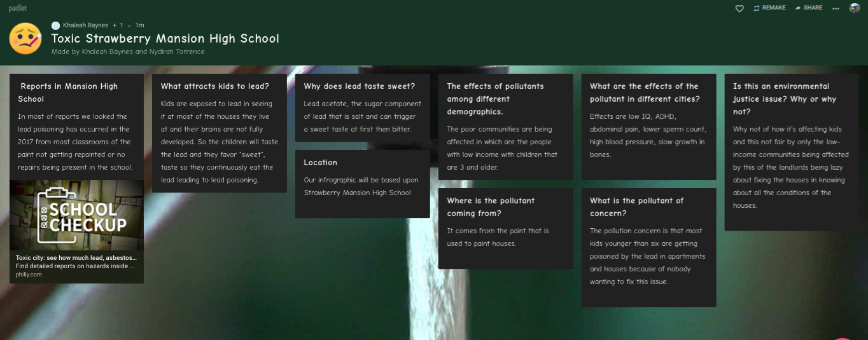Select the environmental justice issue post
The width and height of the screenshot is (868, 340).
click(792, 152)
